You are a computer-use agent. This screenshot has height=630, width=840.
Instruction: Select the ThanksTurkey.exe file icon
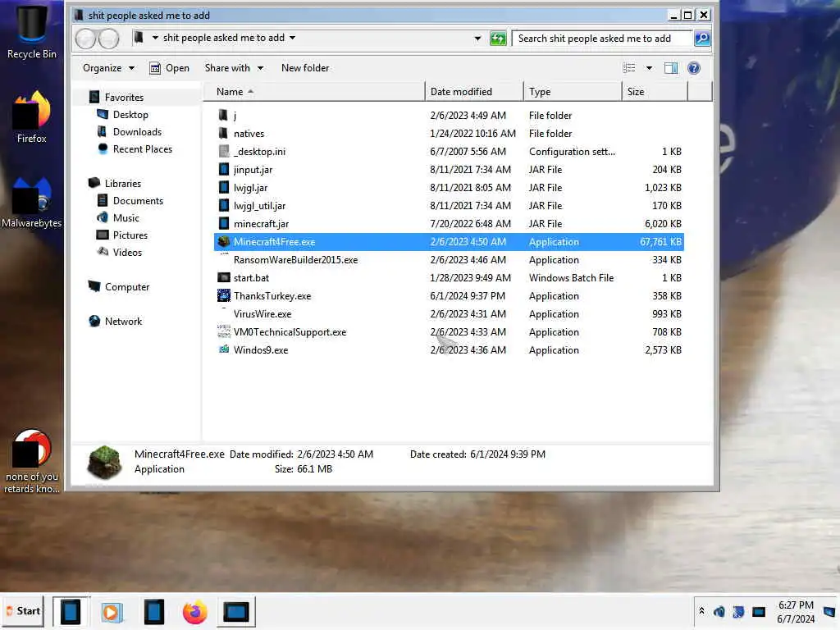coord(224,295)
